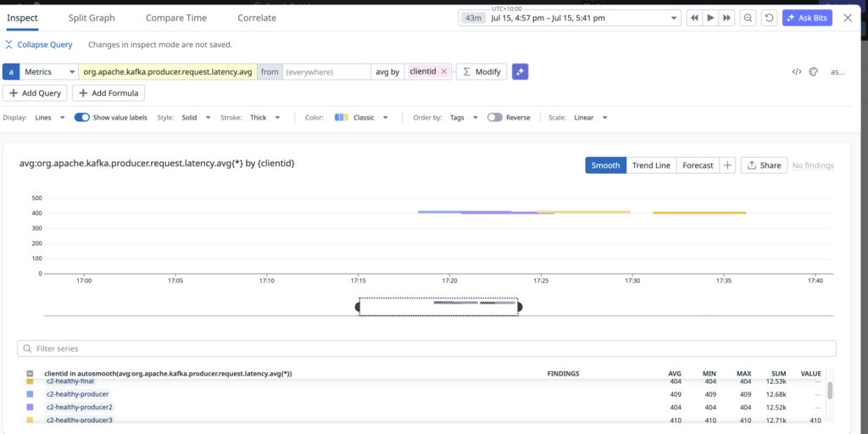
Task: Click the c2-healthy-producer blue color swatch
Action: pos(30,394)
